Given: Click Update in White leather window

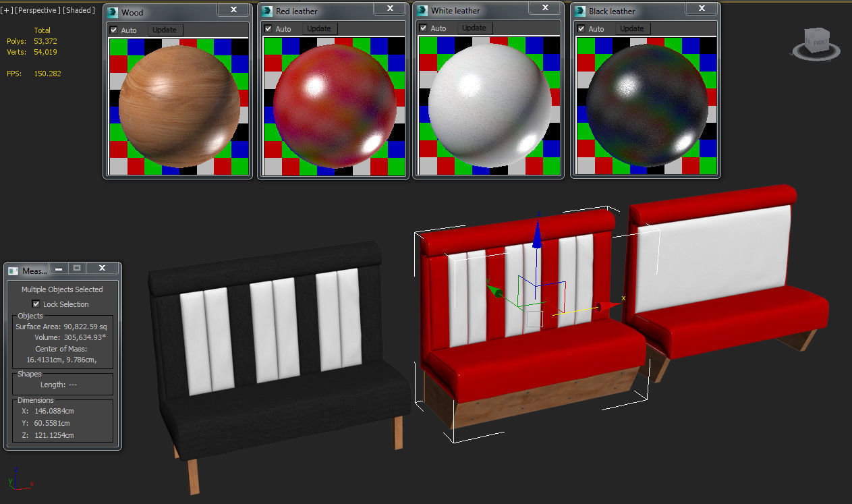Looking at the screenshot, I should 474,28.
